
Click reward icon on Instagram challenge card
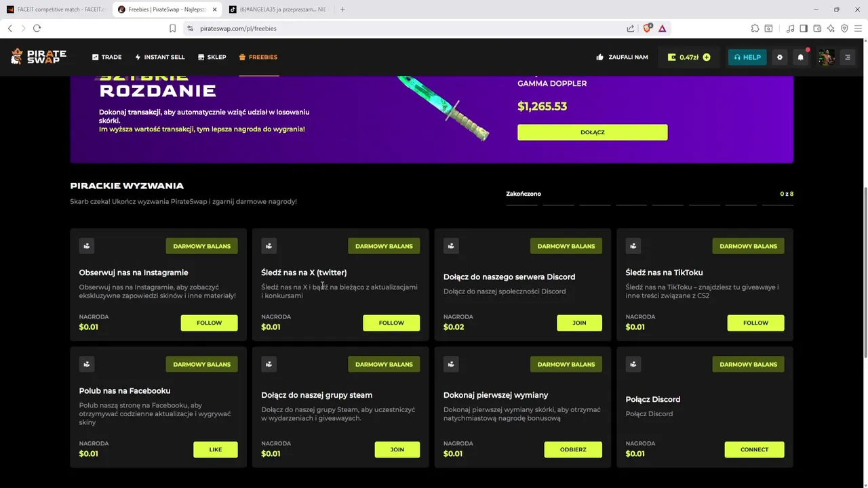pyautogui.click(x=86, y=246)
